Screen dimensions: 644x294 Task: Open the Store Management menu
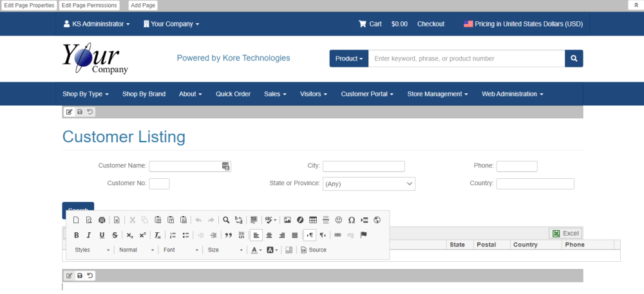pos(437,94)
